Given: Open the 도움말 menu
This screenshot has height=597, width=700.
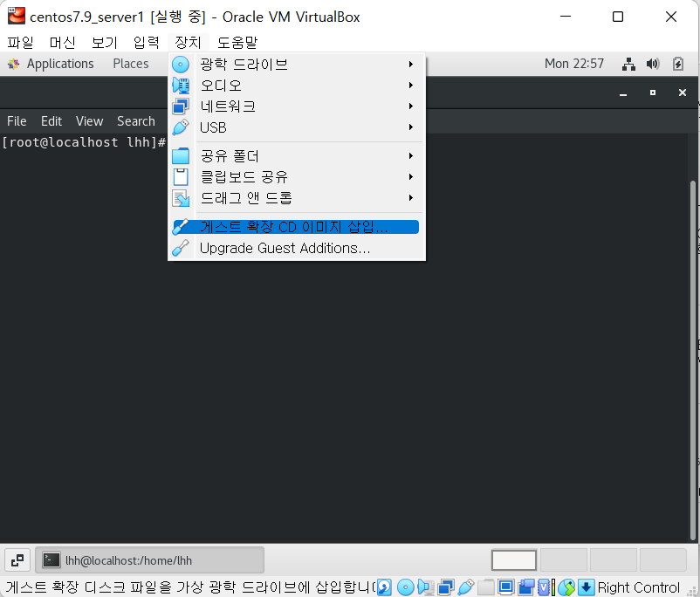Looking at the screenshot, I should pyautogui.click(x=237, y=43).
